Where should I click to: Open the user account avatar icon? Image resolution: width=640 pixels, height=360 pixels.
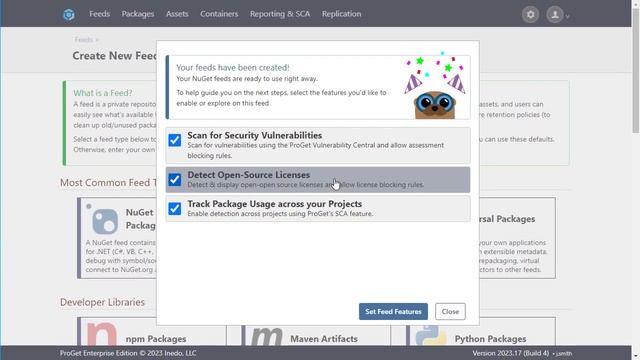click(x=555, y=14)
